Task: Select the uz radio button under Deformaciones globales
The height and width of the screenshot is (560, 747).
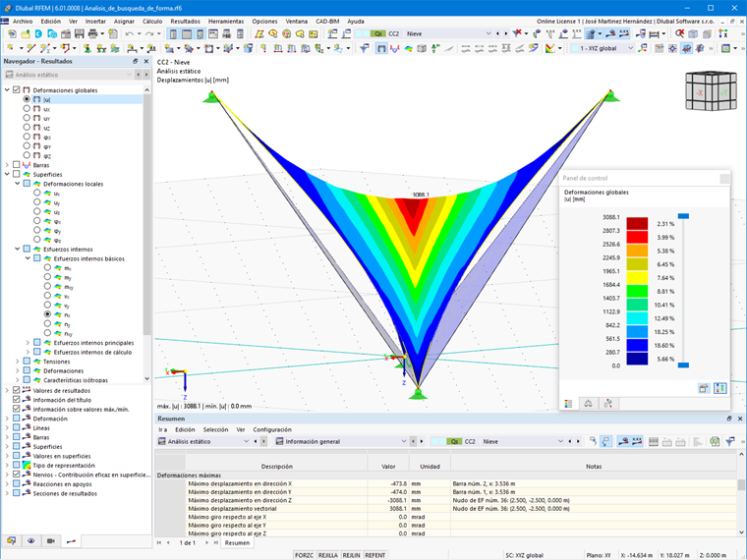Action: click(x=27, y=127)
